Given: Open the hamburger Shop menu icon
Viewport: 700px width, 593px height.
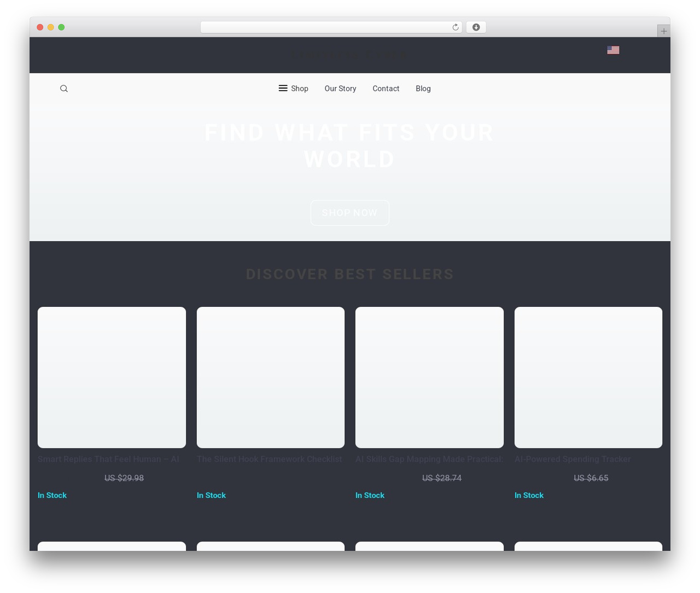Looking at the screenshot, I should (283, 88).
